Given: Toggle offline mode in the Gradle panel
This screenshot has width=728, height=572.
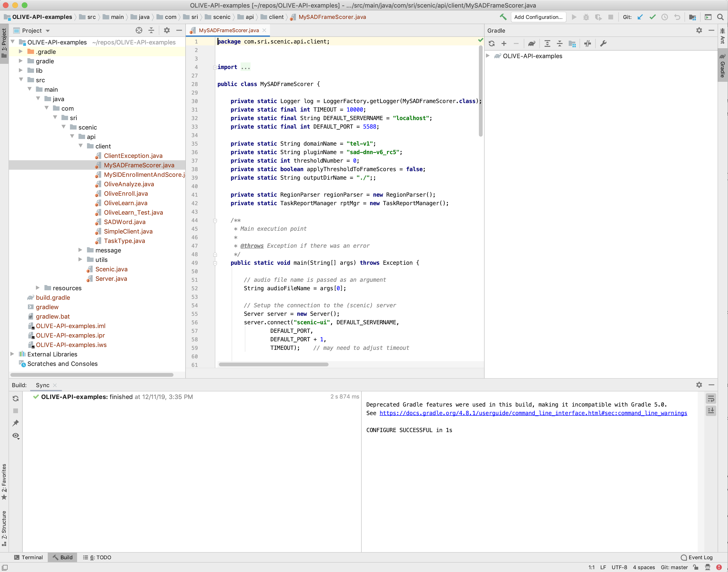Looking at the screenshot, I should click(x=587, y=43).
